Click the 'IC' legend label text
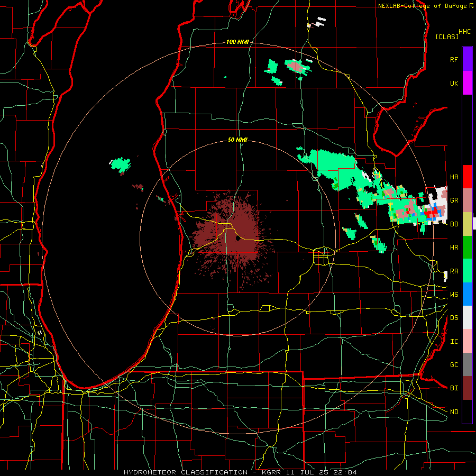Viewport: 476px width, 476px height. [x=454, y=342]
